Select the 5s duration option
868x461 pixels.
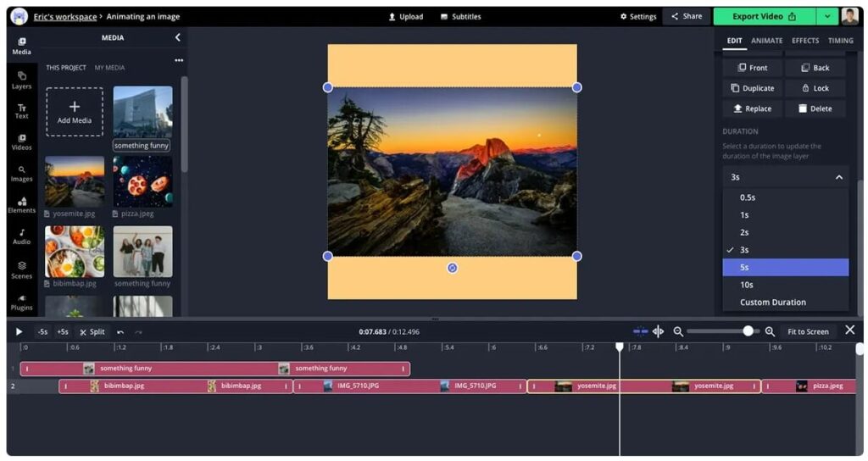pyautogui.click(x=785, y=267)
